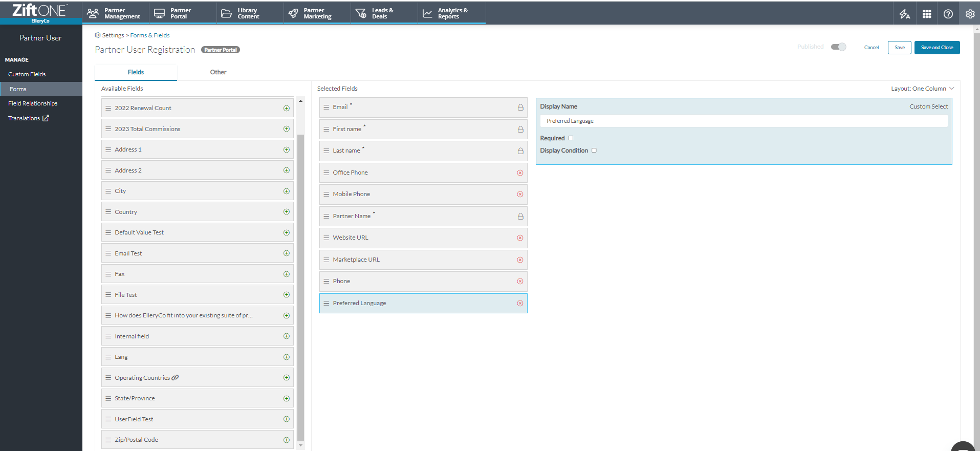Image resolution: width=980 pixels, height=451 pixels.
Task: Remove Phone from selected fields
Action: point(520,281)
